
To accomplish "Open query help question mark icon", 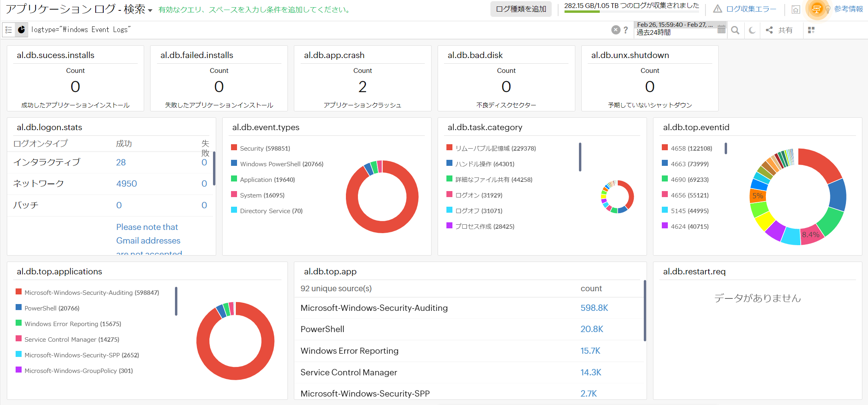I will tap(626, 30).
